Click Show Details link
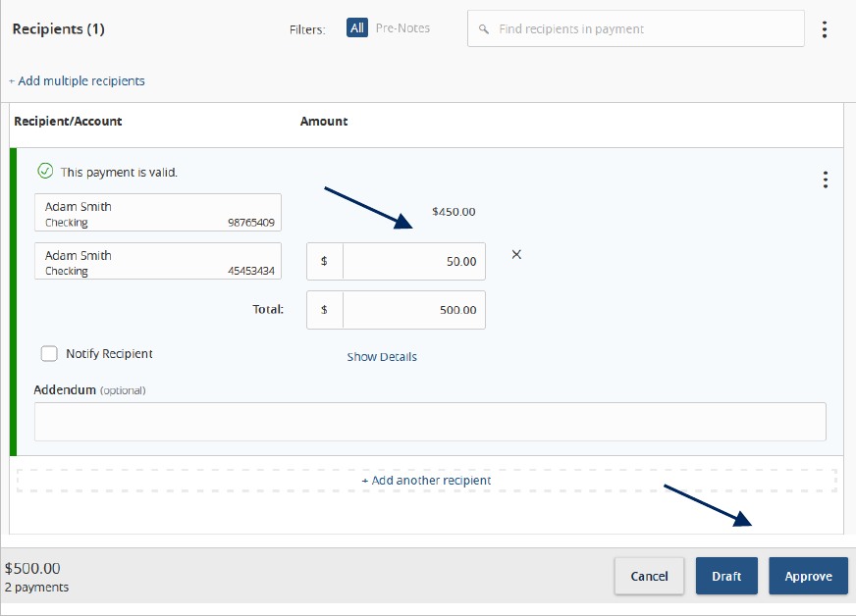 coord(382,357)
